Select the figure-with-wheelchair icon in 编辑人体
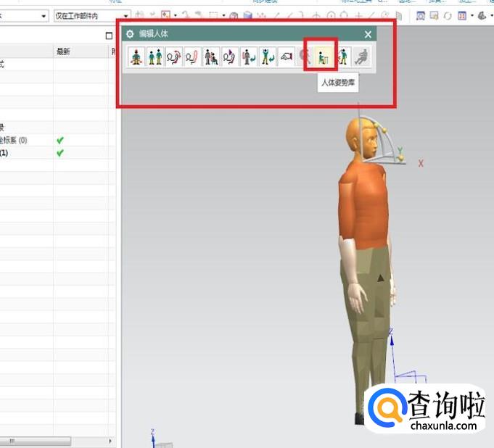 (211, 57)
